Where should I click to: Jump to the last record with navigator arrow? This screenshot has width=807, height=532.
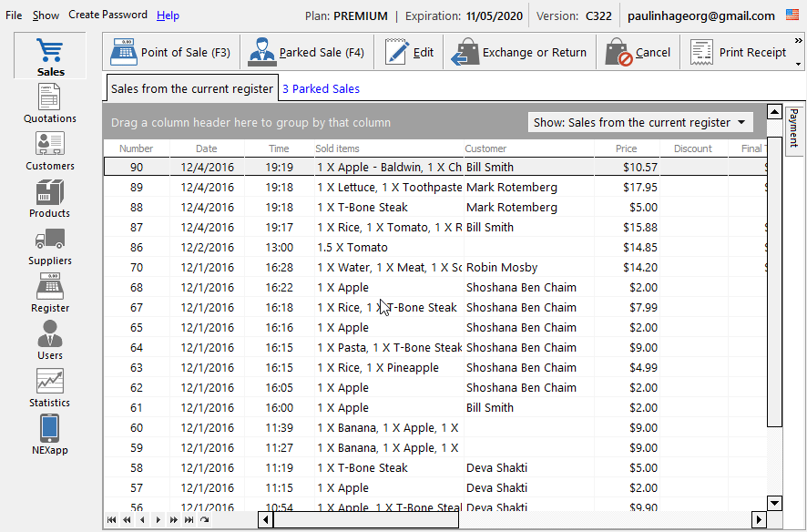click(189, 519)
